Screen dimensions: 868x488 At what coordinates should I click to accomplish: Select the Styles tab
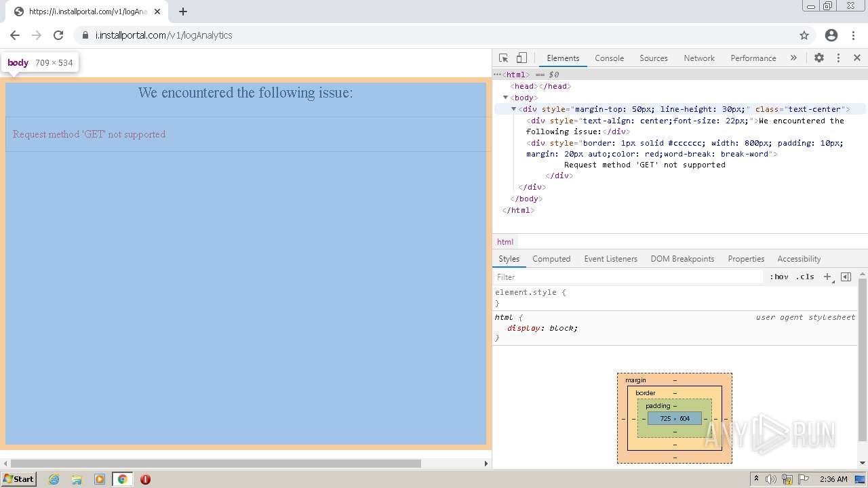point(509,259)
